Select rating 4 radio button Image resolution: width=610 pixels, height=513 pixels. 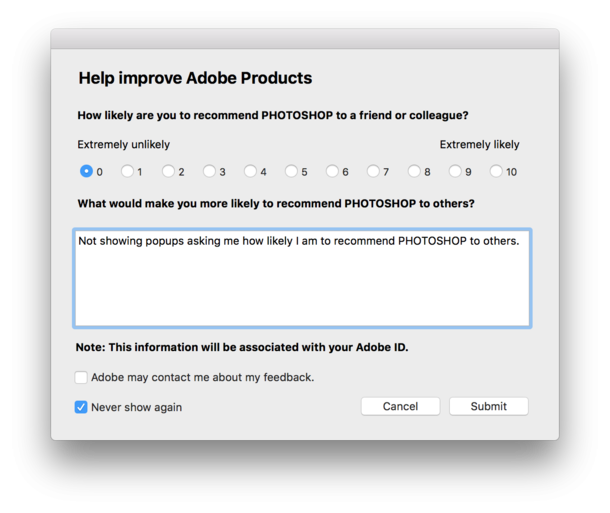250,171
